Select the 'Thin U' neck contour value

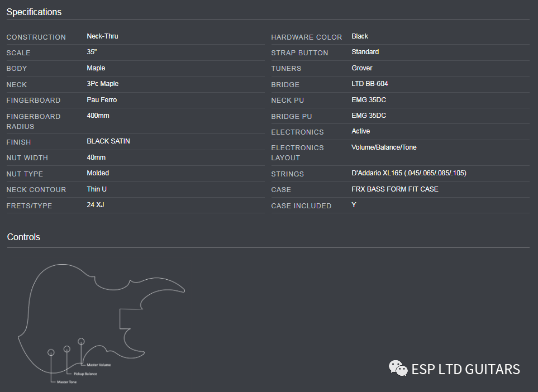97,189
